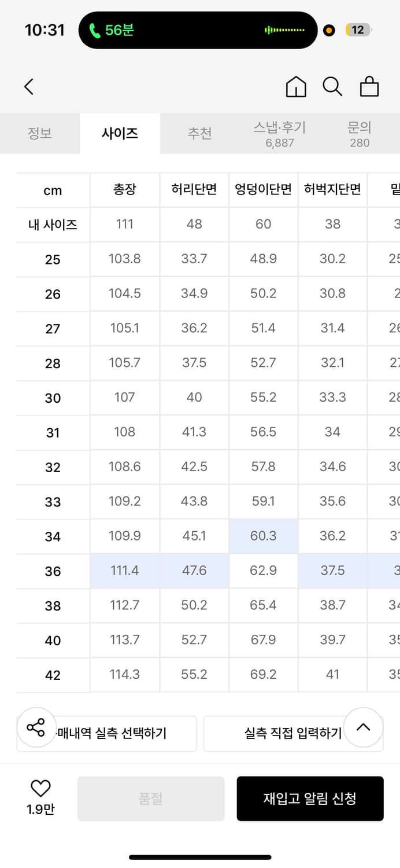Tap the 내 사이즈 row header
This screenshot has width=400, height=868.
tap(53, 225)
